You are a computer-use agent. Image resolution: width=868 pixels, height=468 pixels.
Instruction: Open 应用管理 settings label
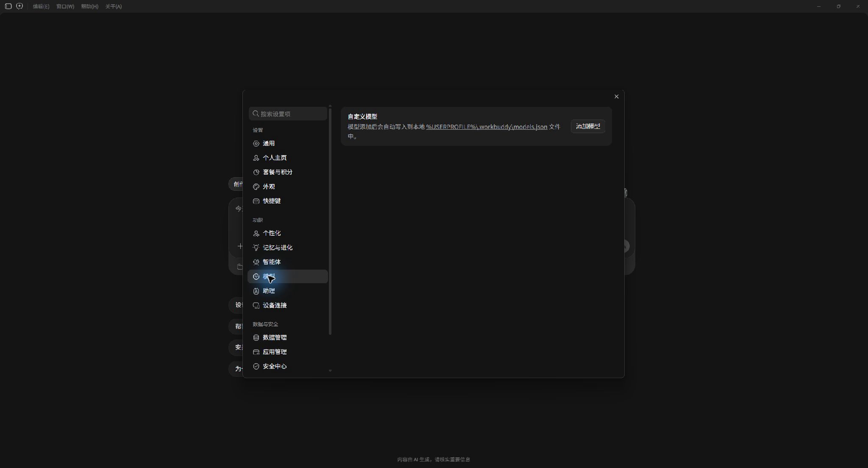tap(275, 352)
